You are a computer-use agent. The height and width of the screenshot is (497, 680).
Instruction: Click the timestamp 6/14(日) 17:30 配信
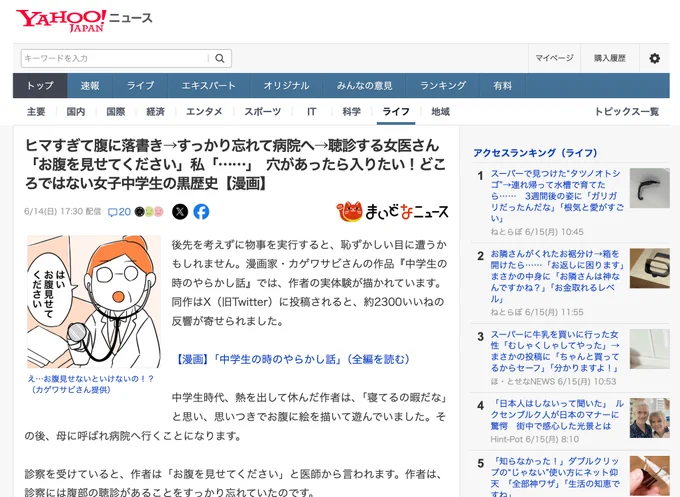coord(62,212)
